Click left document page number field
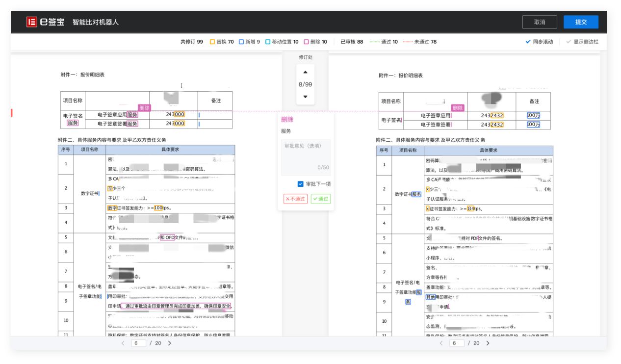This screenshot has height=364, width=621. 138,343
